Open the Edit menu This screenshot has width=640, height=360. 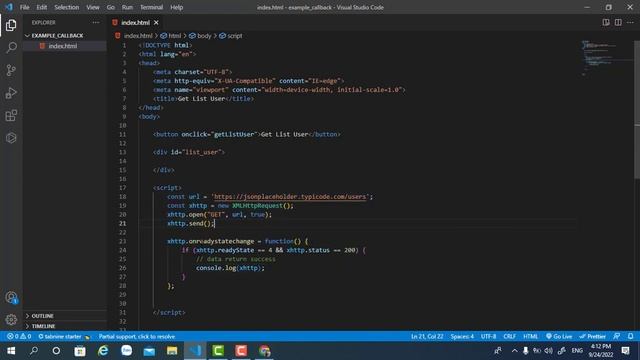pyautogui.click(x=42, y=7)
